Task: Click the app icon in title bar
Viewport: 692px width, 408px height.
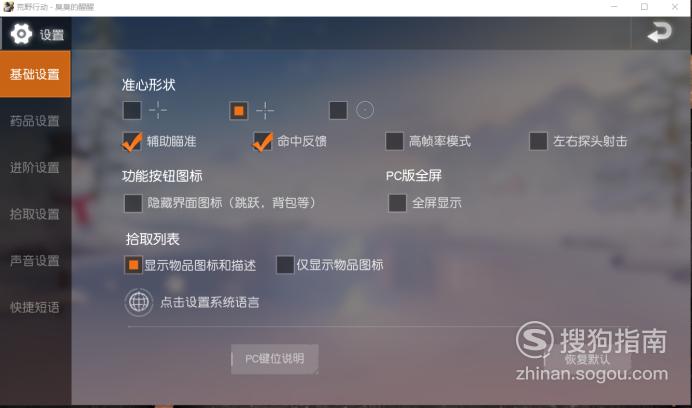Action: (x=8, y=7)
